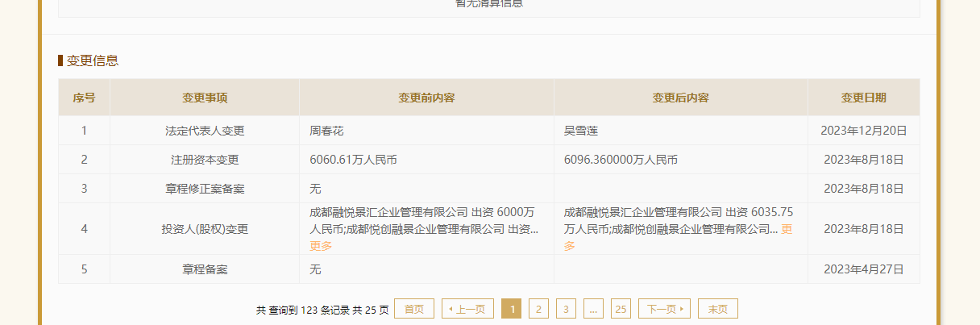Click the ellipsis pagination button
The width and height of the screenshot is (980, 325).
click(592, 309)
